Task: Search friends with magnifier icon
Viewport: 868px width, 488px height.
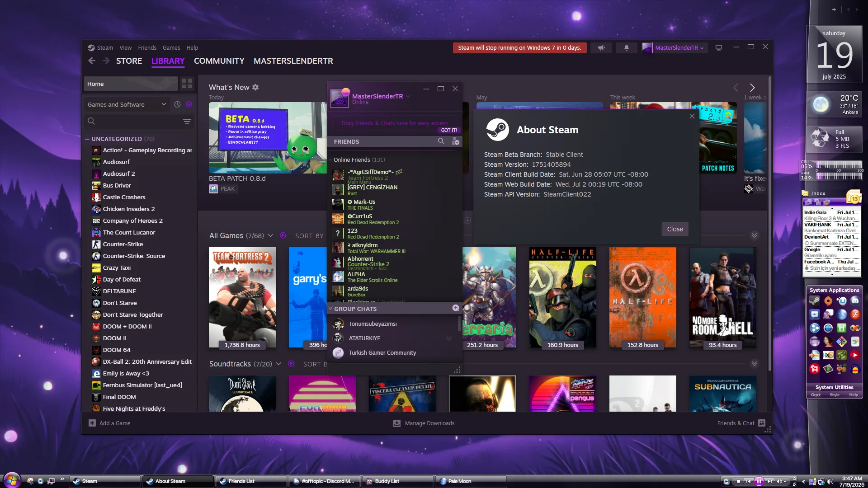Action: pos(441,141)
